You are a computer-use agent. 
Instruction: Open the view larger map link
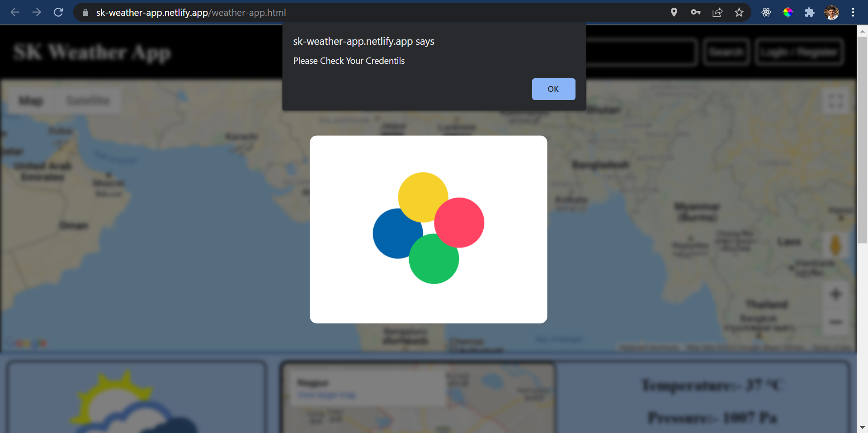327,395
